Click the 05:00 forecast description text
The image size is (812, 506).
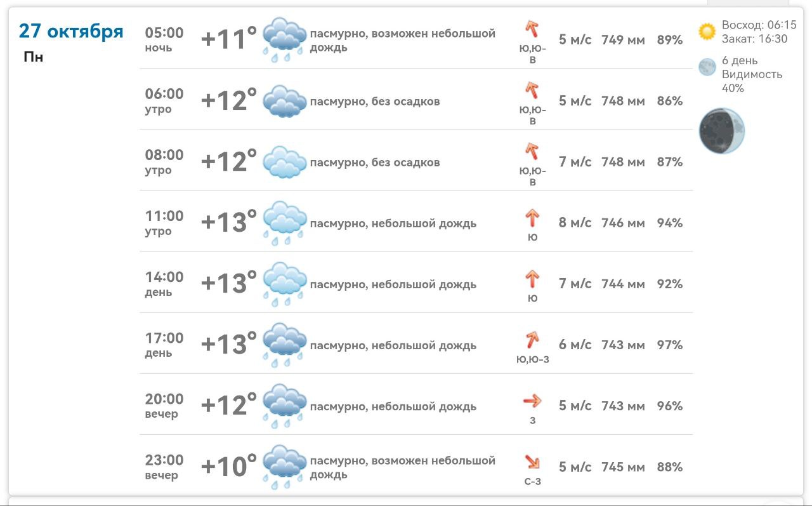coord(402,40)
